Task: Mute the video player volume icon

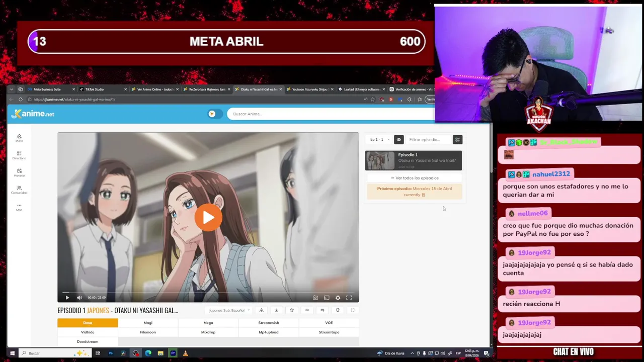Action: [x=79, y=298]
